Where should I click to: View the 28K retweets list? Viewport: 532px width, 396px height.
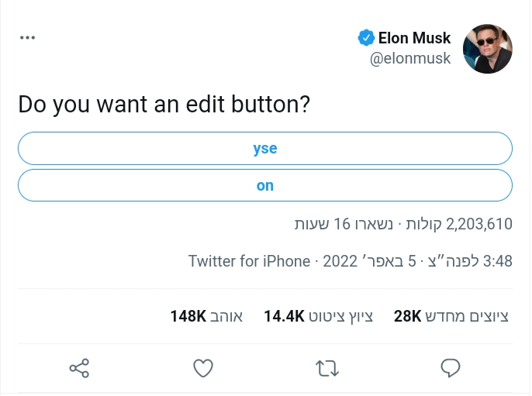click(451, 316)
